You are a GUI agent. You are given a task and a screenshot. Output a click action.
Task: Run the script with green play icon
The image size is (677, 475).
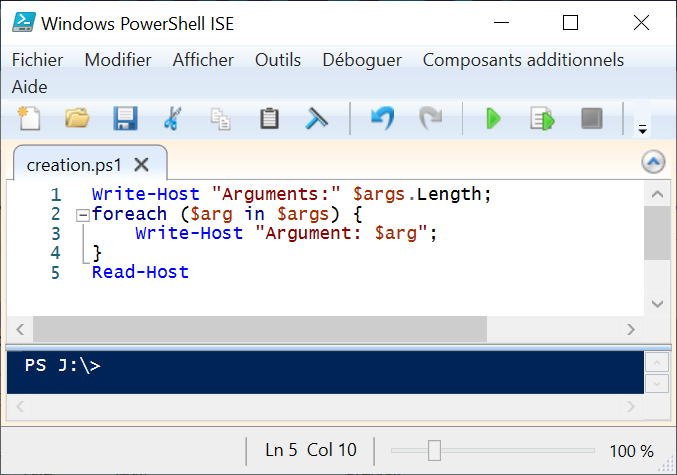493,119
